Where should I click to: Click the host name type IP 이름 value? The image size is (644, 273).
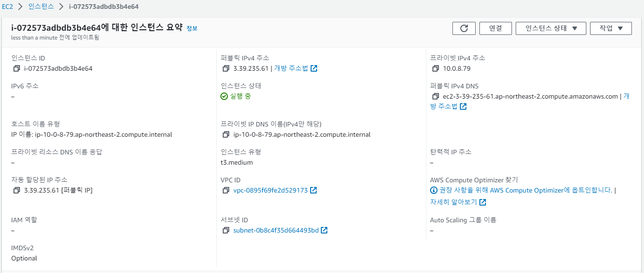point(92,134)
